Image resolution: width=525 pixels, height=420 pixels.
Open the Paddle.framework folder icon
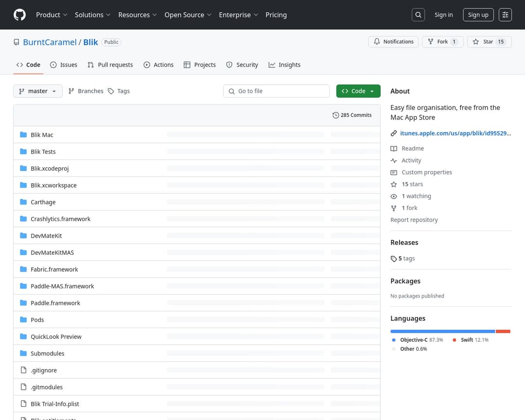click(x=23, y=303)
